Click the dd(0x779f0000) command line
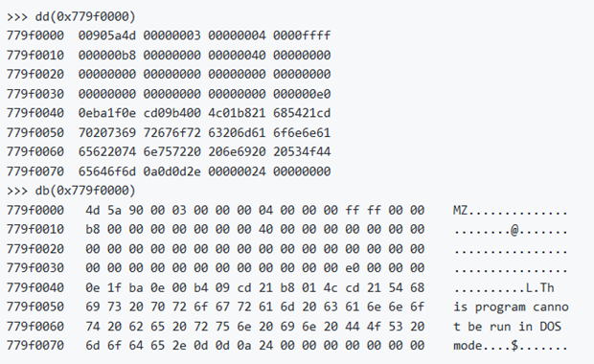 tap(71, 16)
